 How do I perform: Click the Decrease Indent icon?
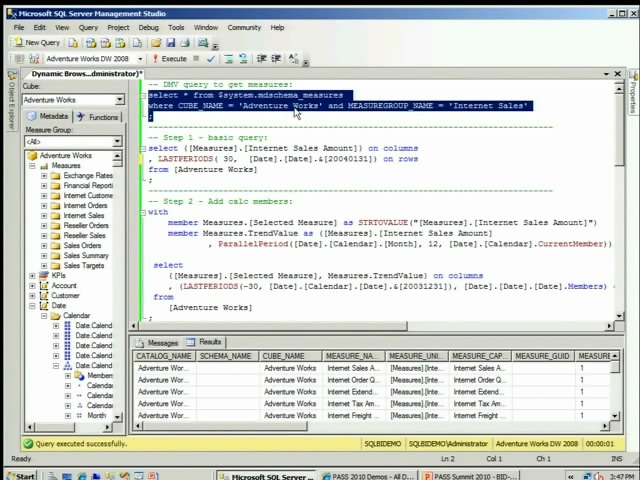click(x=261, y=59)
